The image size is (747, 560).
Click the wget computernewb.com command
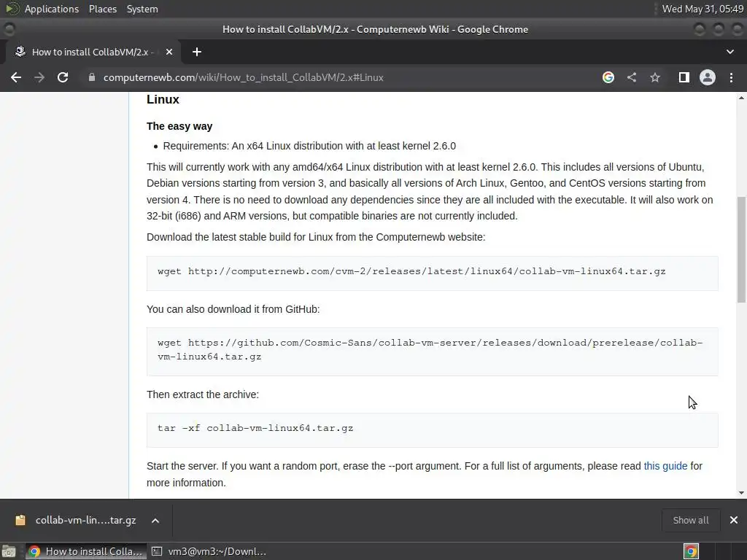tap(411, 271)
